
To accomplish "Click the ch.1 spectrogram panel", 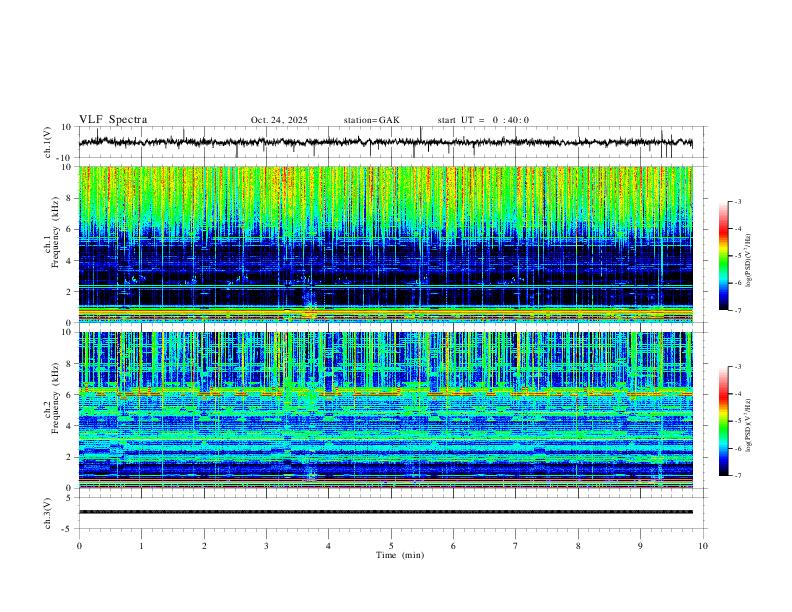I will [x=386, y=244].
